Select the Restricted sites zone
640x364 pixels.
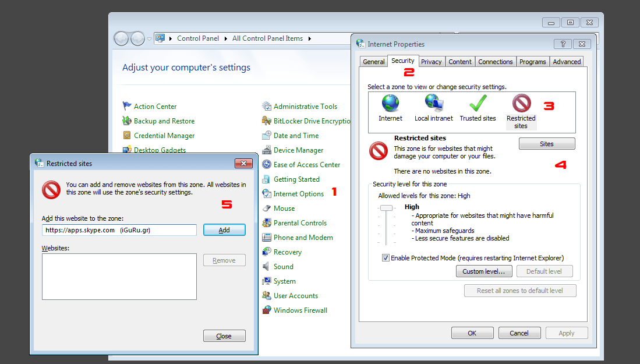(521, 111)
